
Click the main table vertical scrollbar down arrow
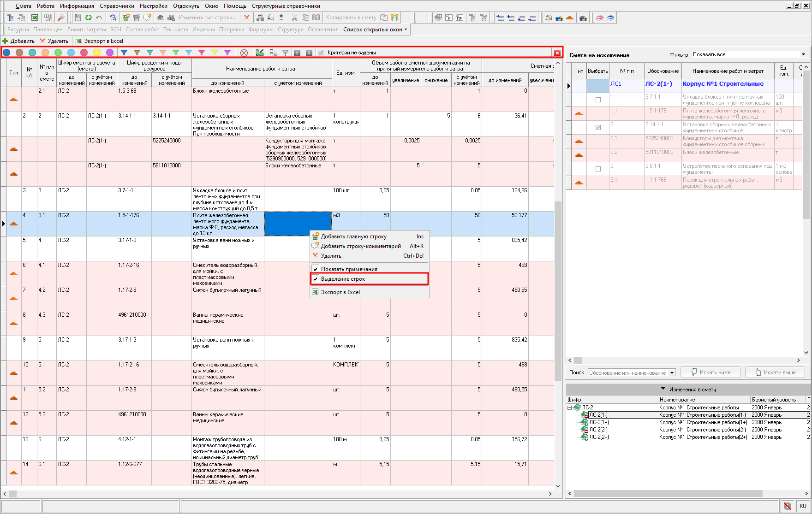tap(558, 486)
